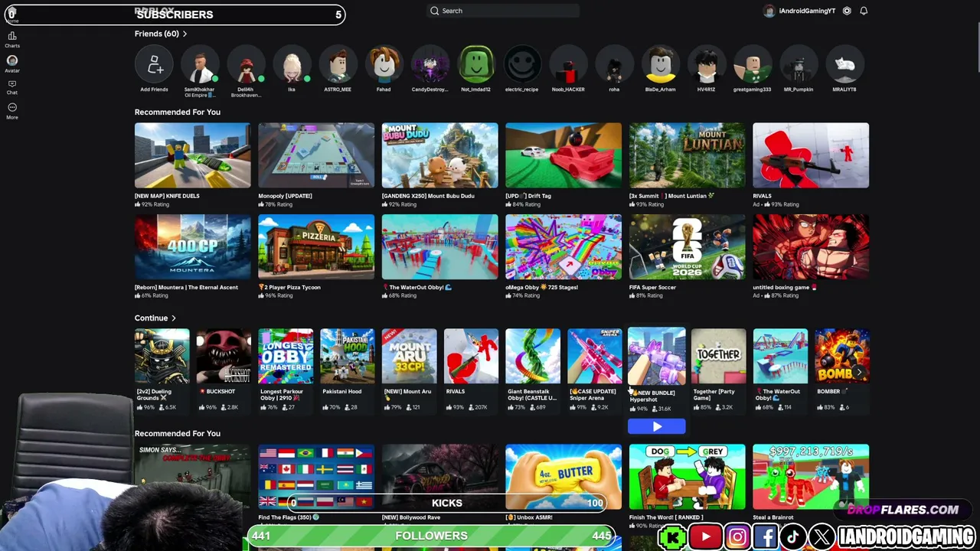Open friend MRALIYT8's avatar
This screenshot has height=551, width=980.
pyautogui.click(x=844, y=65)
